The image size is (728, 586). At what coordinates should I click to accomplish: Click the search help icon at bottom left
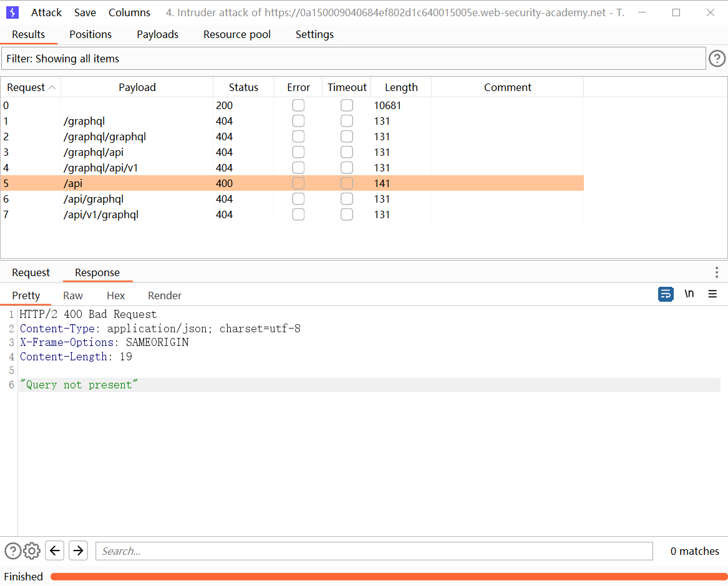click(x=12, y=550)
